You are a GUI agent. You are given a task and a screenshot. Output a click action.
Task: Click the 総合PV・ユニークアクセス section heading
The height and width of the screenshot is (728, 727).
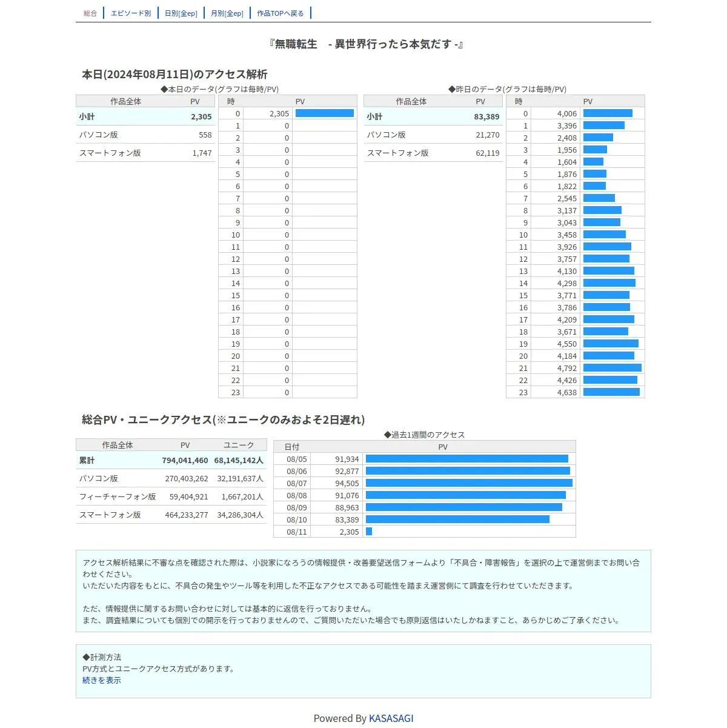[223, 420]
